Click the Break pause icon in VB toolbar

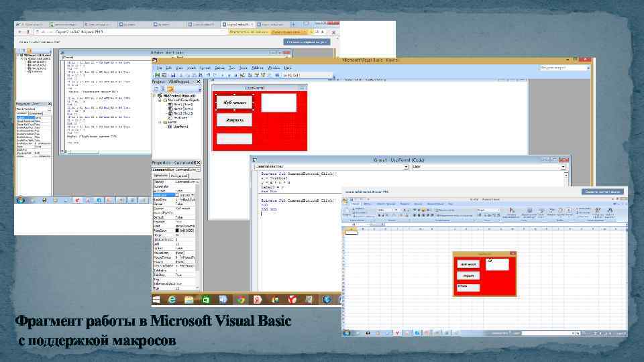(229, 75)
